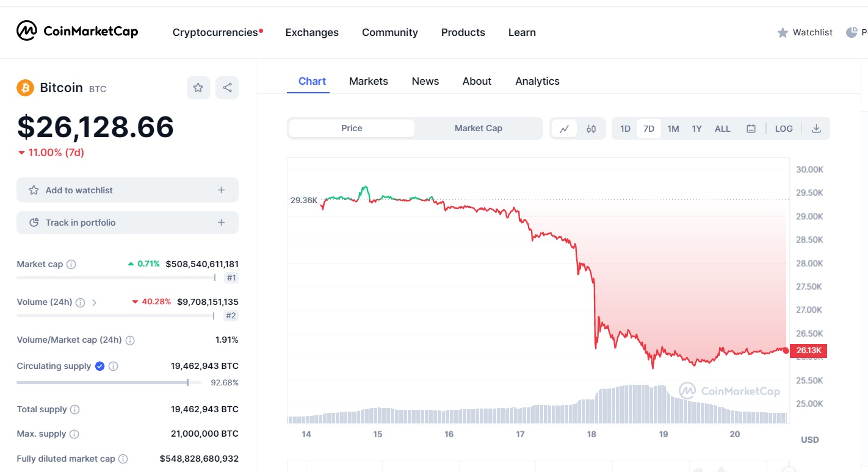The image size is (868, 472).
Task: Set chart range to 1D
Action: [x=625, y=129]
